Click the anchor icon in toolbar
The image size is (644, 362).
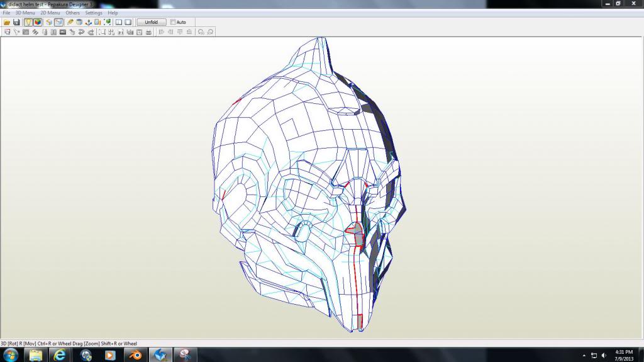[x=89, y=22]
